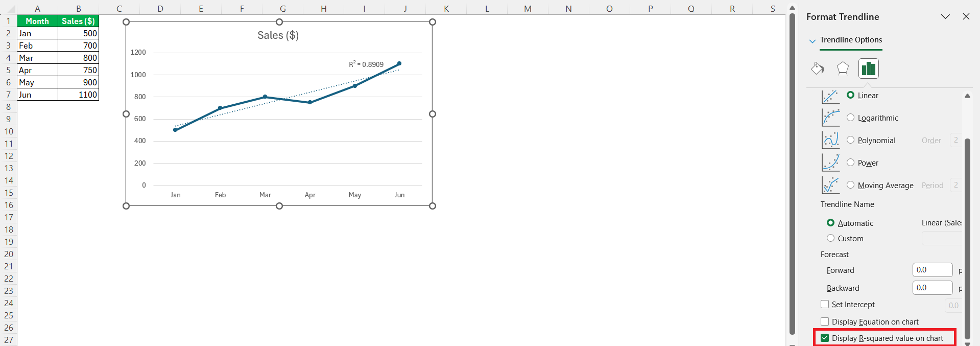The image size is (980, 346).
Task: Select cell containing Mar in column A
Action: pos(37,58)
